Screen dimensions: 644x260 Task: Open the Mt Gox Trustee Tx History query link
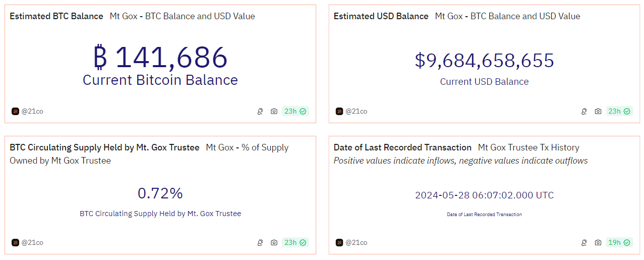(x=529, y=147)
